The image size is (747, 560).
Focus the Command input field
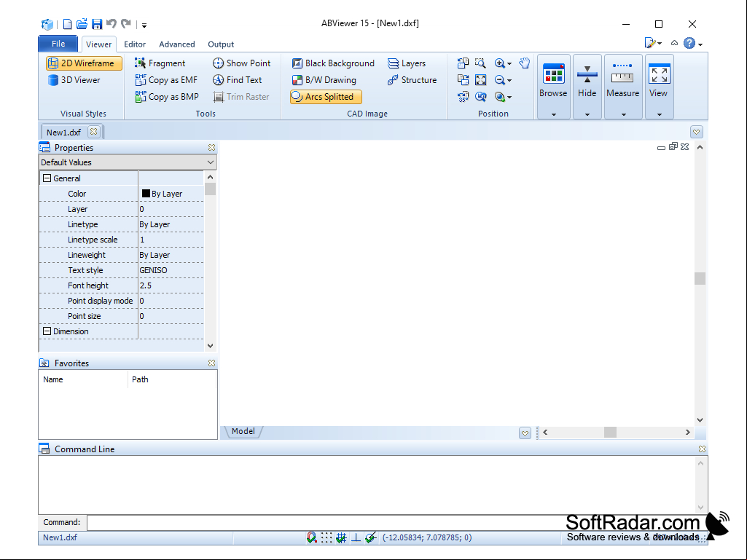tap(396, 523)
